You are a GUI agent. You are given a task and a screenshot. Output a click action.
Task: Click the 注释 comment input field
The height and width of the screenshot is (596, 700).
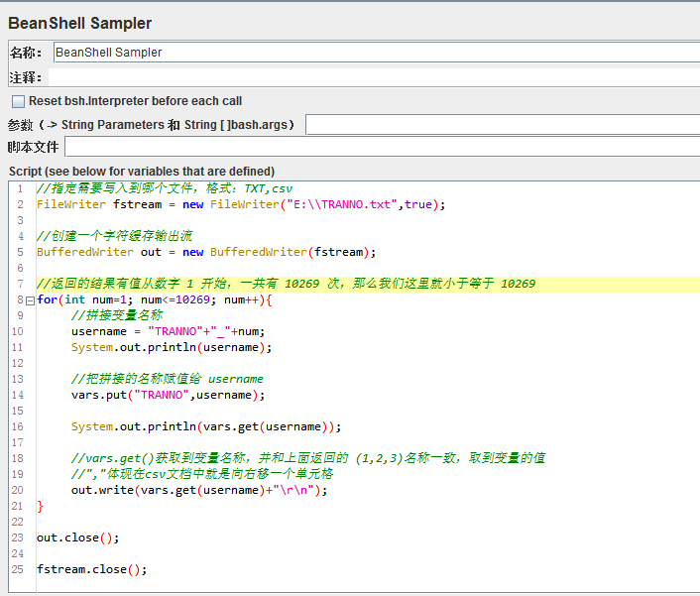coord(374,77)
